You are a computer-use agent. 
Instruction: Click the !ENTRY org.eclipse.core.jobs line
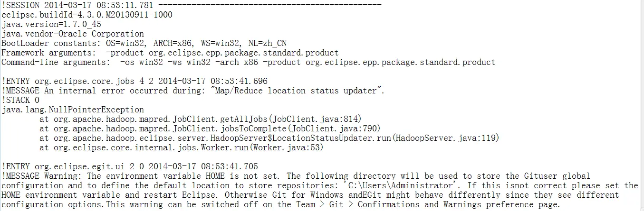point(135,81)
